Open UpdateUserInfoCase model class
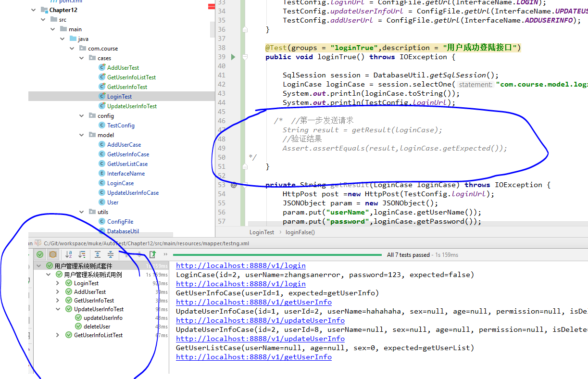 133,193
